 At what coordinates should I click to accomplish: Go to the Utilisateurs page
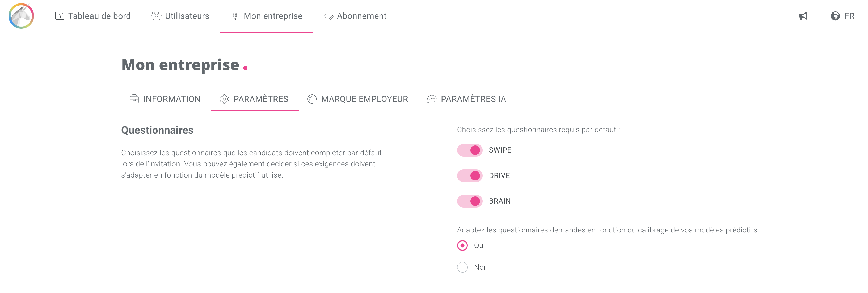187,16
